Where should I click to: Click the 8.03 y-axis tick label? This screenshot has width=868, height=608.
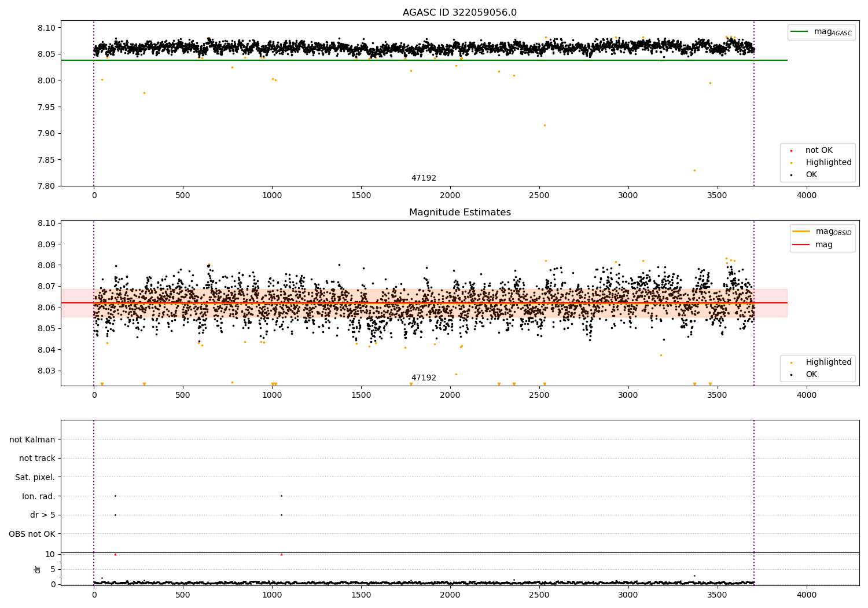(46, 371)
